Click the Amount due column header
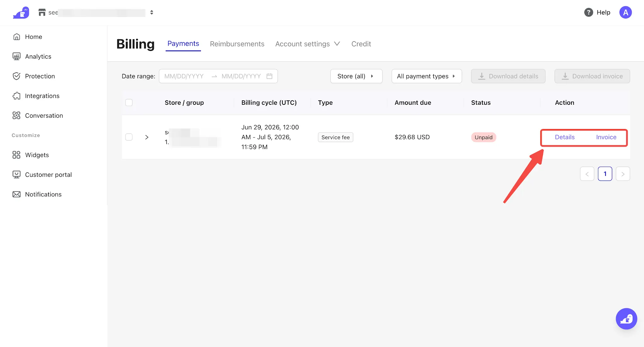The height and width of the screenshot is (347, 644). click(x=413, y=103)
